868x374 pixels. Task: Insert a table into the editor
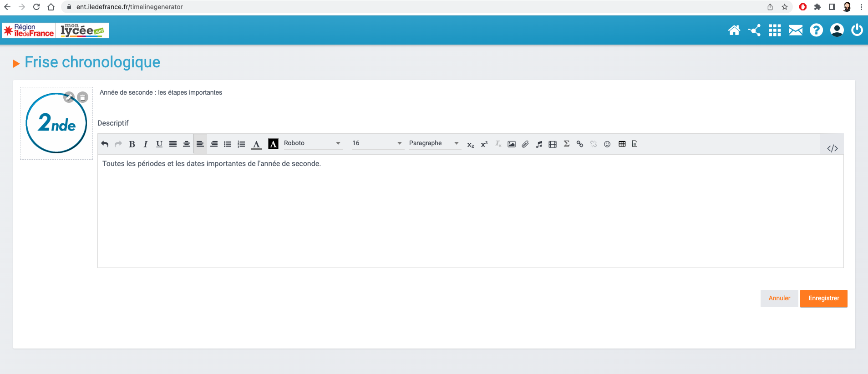622,144
